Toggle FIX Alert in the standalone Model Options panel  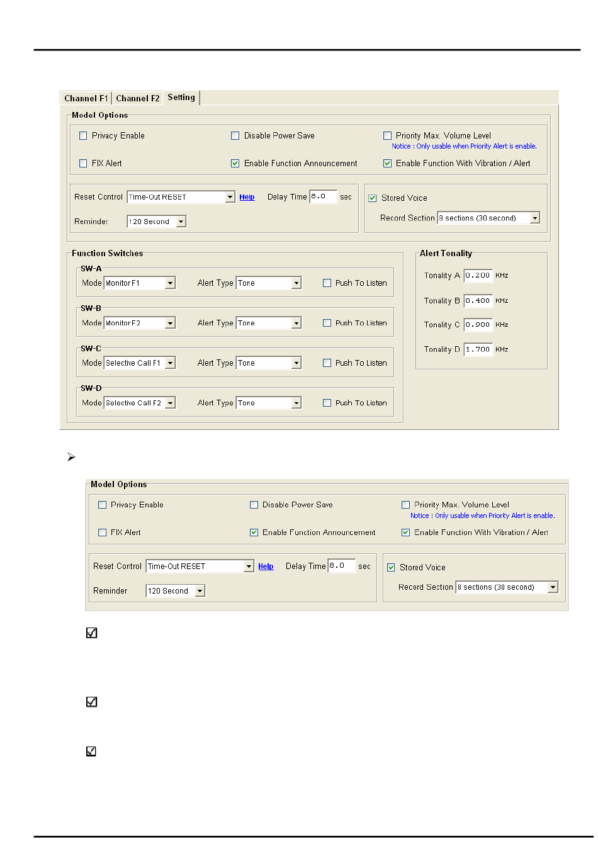coord(103,533)
